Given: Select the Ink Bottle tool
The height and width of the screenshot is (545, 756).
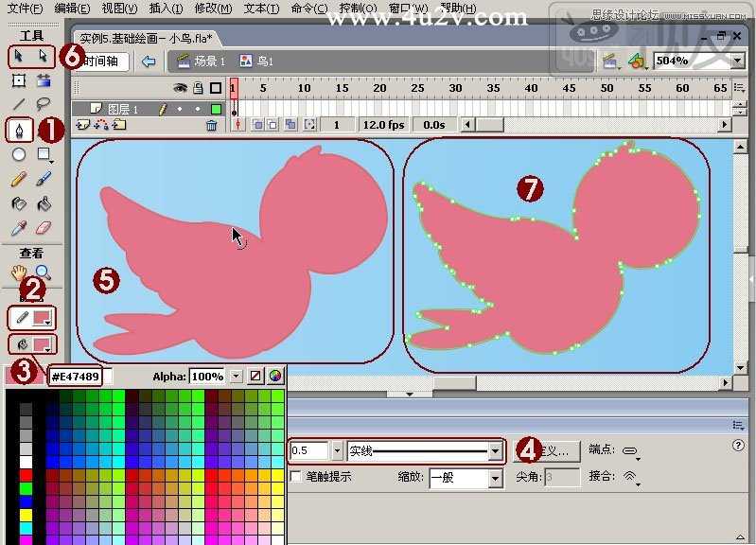Looking at the screenshot, I should (x=18, y=203).
